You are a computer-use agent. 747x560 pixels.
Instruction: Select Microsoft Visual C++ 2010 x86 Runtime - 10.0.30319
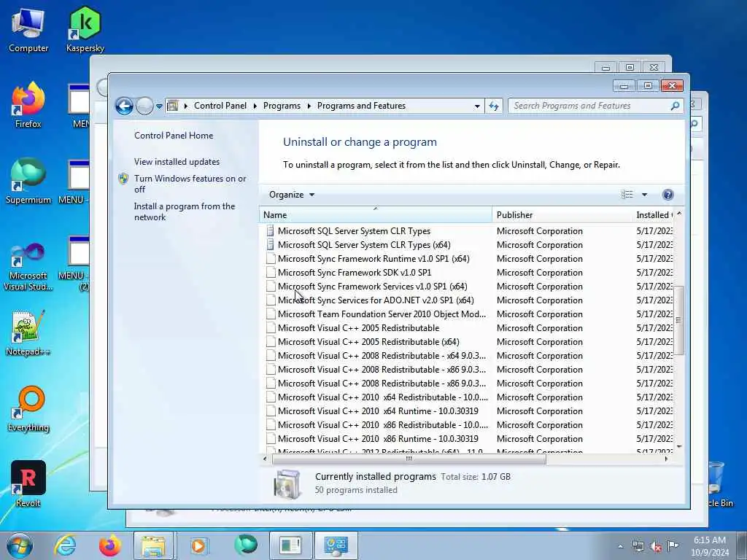point(467,438)
